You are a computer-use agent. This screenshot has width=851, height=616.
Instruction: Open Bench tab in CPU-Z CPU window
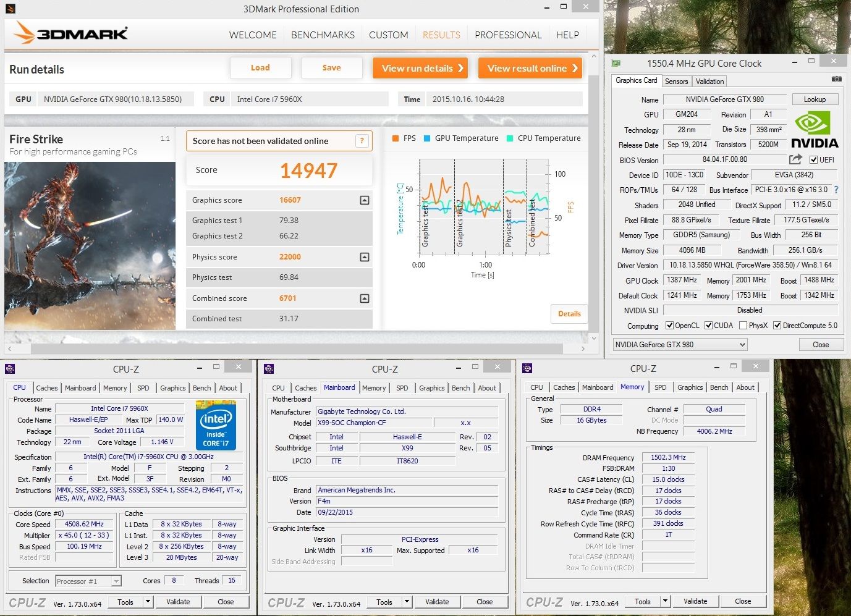[201, 388]
